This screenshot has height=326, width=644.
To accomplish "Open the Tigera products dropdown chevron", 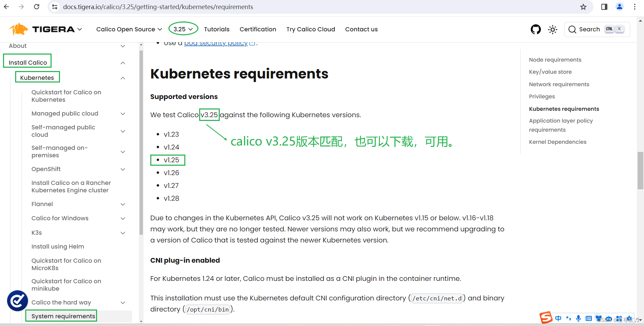I will coord(80,29).
